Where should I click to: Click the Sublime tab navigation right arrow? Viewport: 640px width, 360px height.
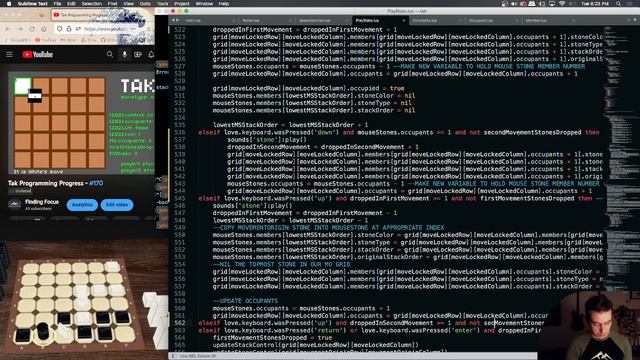[177, 20]
